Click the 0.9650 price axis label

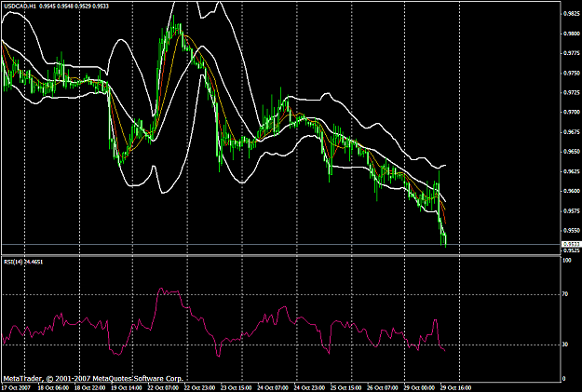click(x=572, y=152)
